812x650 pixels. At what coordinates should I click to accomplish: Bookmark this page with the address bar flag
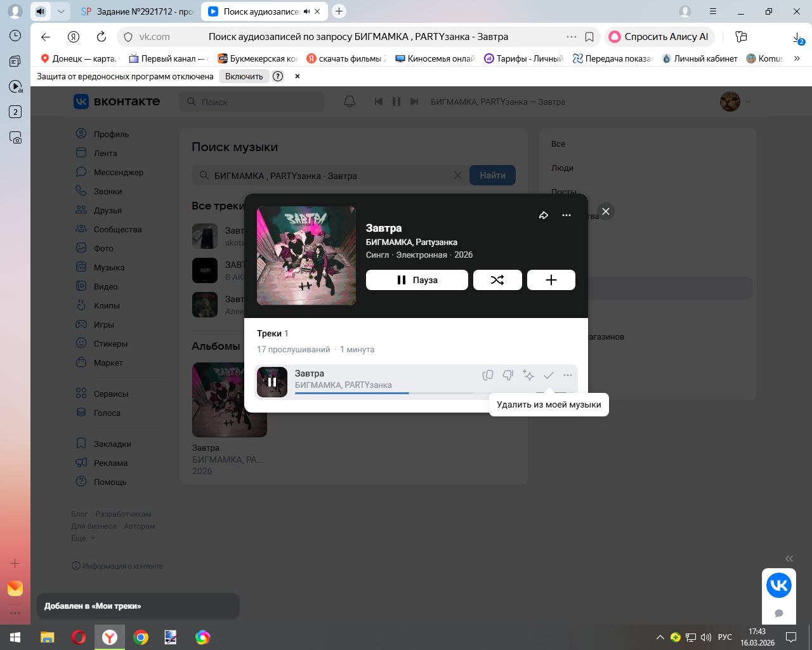[x=589, y=37]
